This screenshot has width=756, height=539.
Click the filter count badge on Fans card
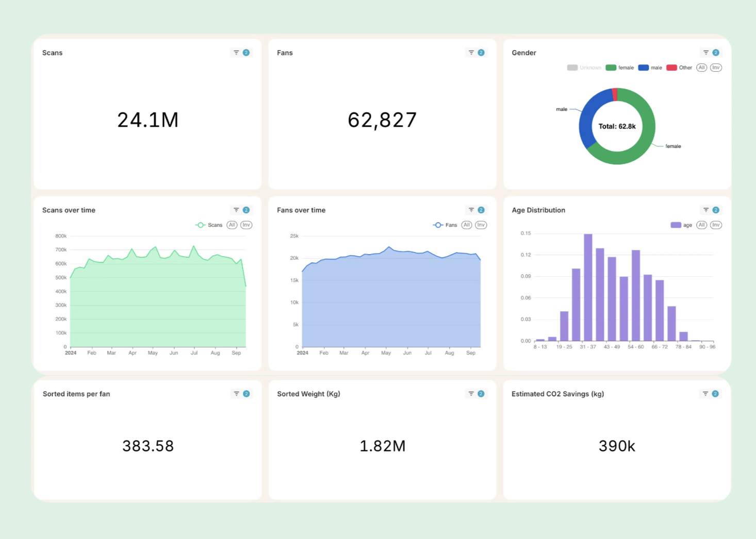tap(481, 53)
